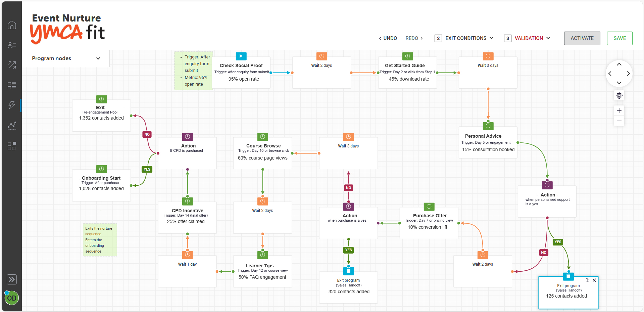The width and height of the screenshot is (644, 312).
Task: Select the lightning Automations icon in the sidebar
Action: pyautogui.click(x=12, y=105)
